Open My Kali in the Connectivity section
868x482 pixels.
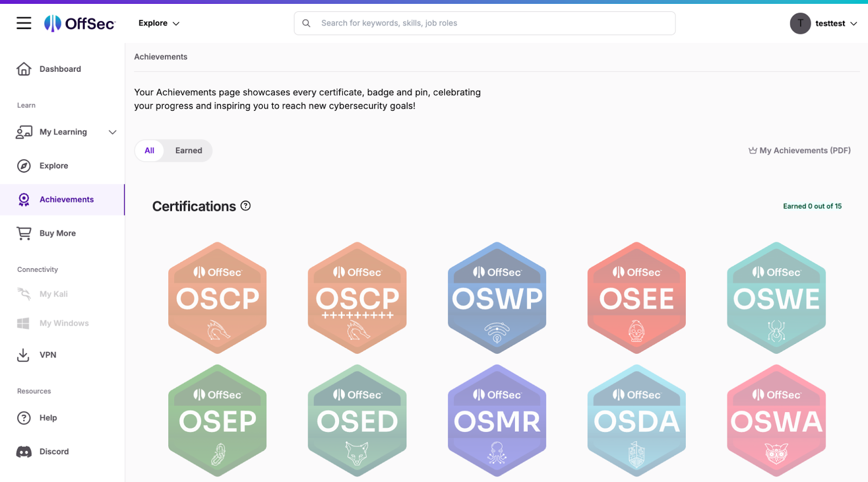pyautogui.click(x=53, y=294)
